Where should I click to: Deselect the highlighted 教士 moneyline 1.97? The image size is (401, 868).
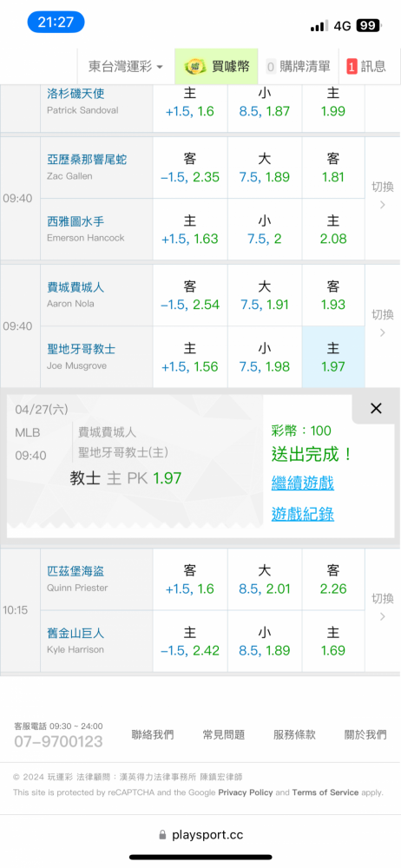coord(333,357)
